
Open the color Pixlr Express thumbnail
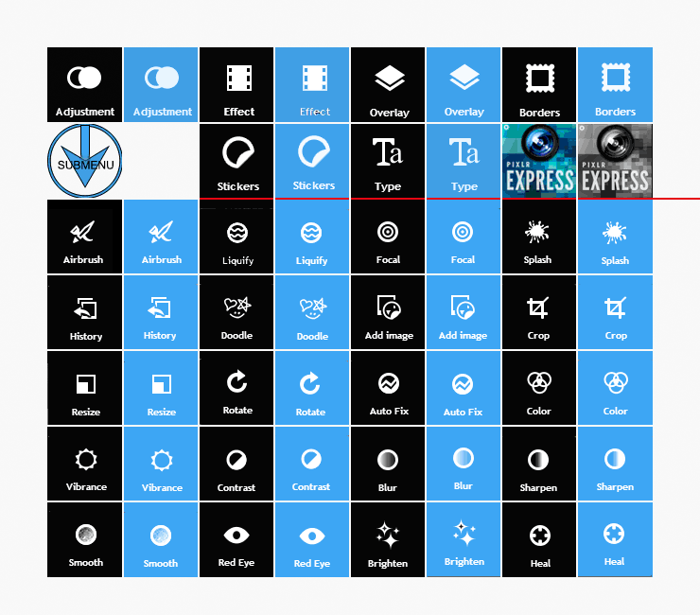pos(539,161)
